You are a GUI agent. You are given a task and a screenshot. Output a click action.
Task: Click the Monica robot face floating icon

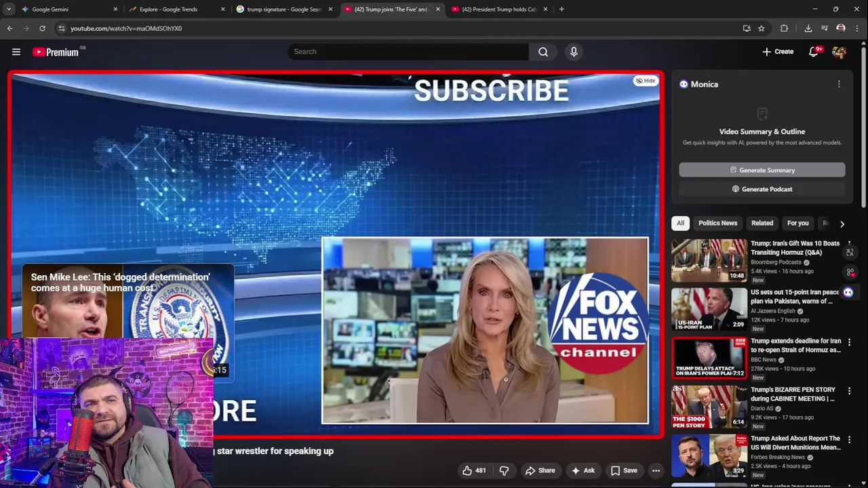pos(848,292)
